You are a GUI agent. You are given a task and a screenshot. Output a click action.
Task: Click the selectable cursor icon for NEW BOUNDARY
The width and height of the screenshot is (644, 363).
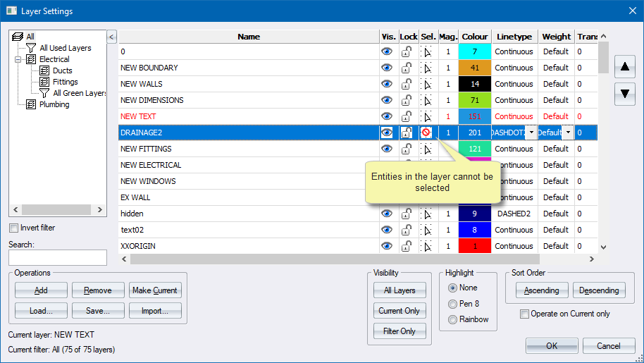coord(426,68)
